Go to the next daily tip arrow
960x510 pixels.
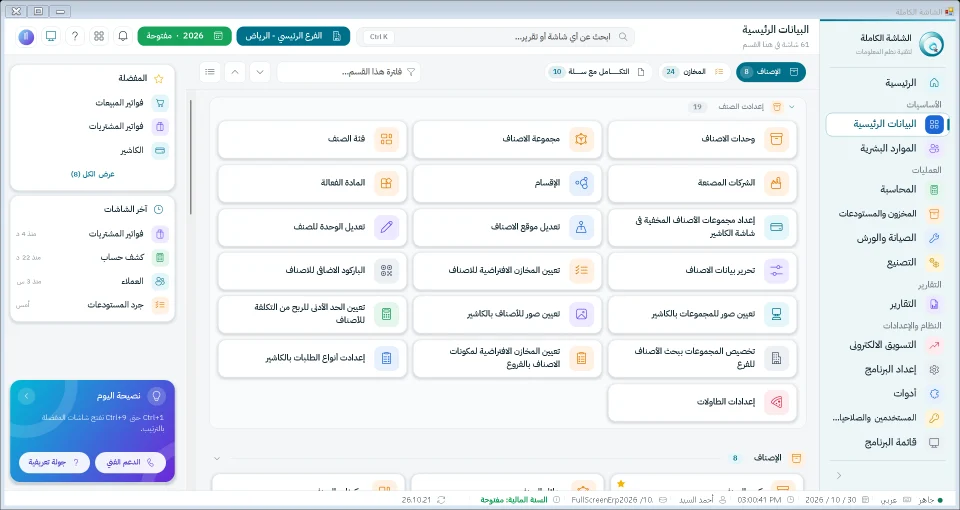tap(26, 396)
